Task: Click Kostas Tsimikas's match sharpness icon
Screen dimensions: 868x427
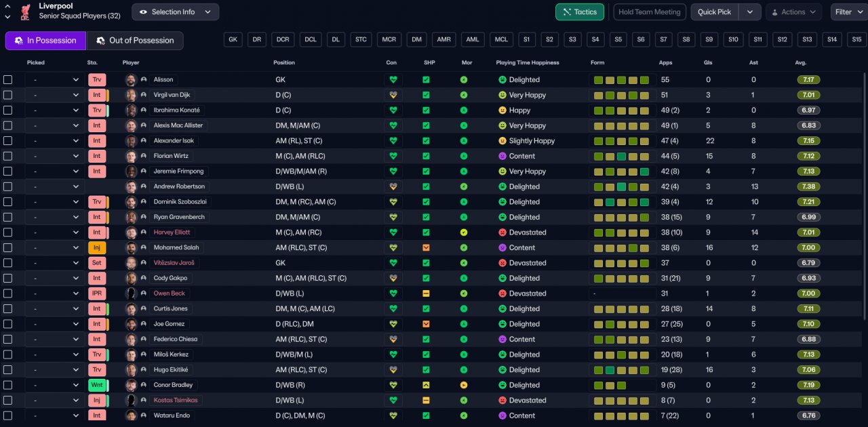Action: 426,400
